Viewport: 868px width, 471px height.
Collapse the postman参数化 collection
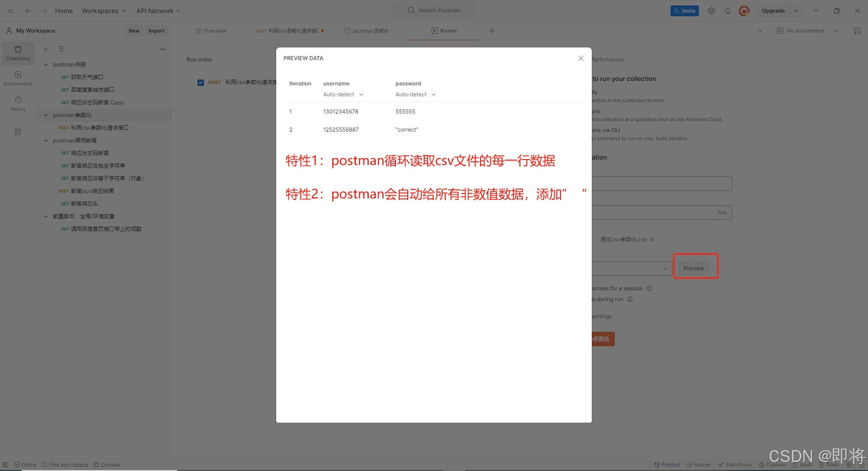[x=46, y=115]
